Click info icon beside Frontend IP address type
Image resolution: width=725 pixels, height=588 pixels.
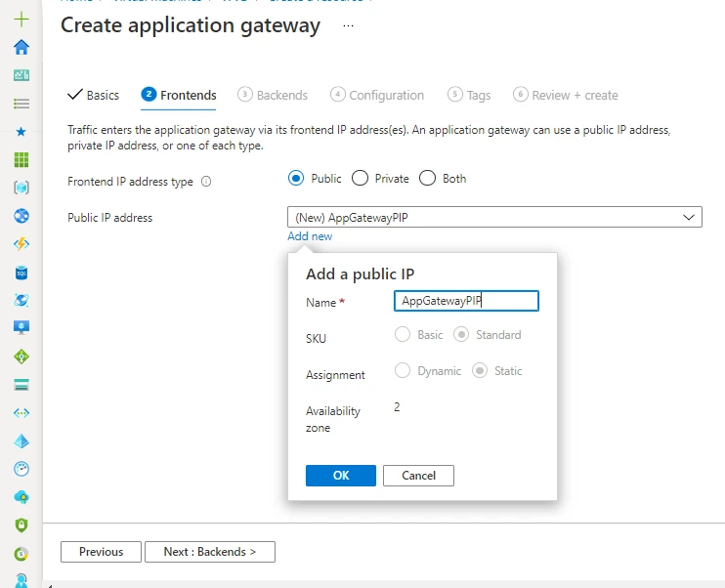click(x=206, y=182)
